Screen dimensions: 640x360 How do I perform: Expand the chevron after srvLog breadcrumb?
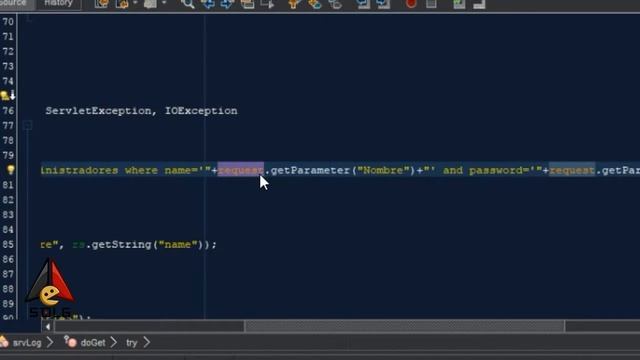(50, 342)
